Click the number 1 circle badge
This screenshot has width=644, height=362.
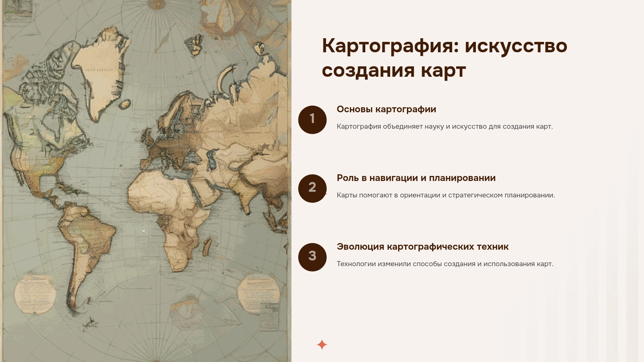point(312,120)
